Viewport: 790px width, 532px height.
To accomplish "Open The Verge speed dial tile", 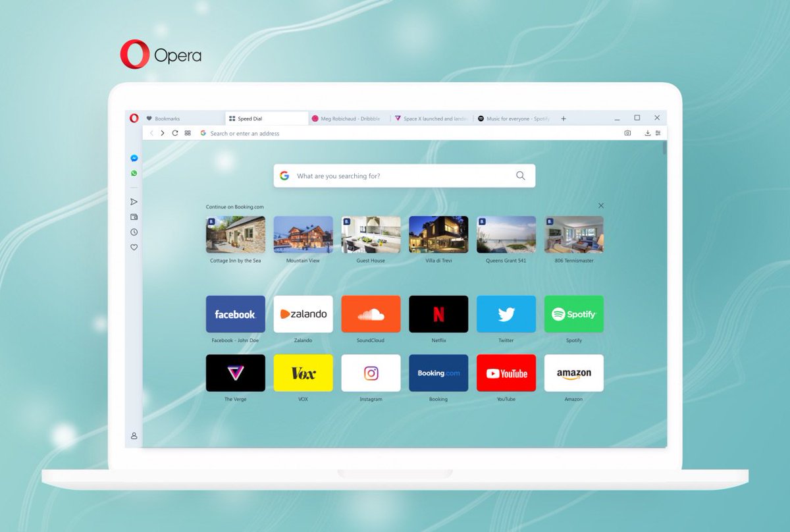I will coord(236,373).
